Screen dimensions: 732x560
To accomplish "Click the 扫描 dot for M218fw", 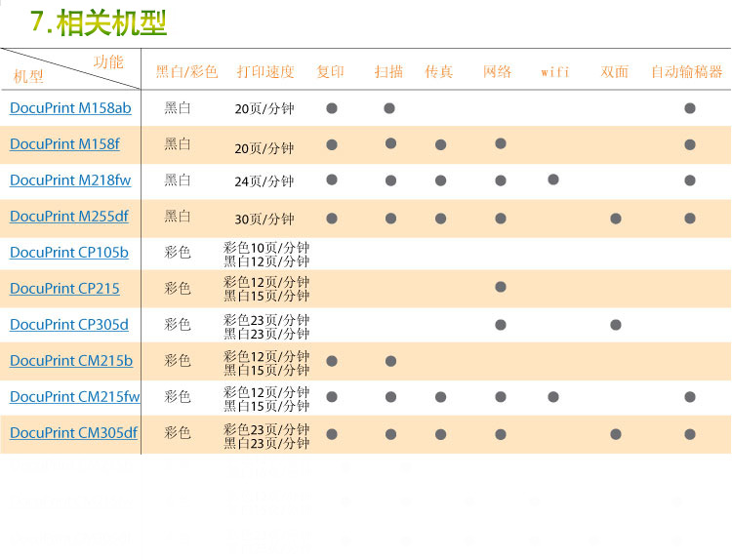I will pyautogui.click(x=391, y=180).
